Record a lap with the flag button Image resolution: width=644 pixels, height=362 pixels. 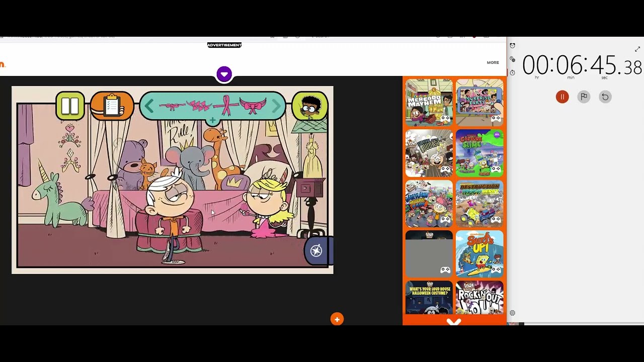(x=584, y=97)
